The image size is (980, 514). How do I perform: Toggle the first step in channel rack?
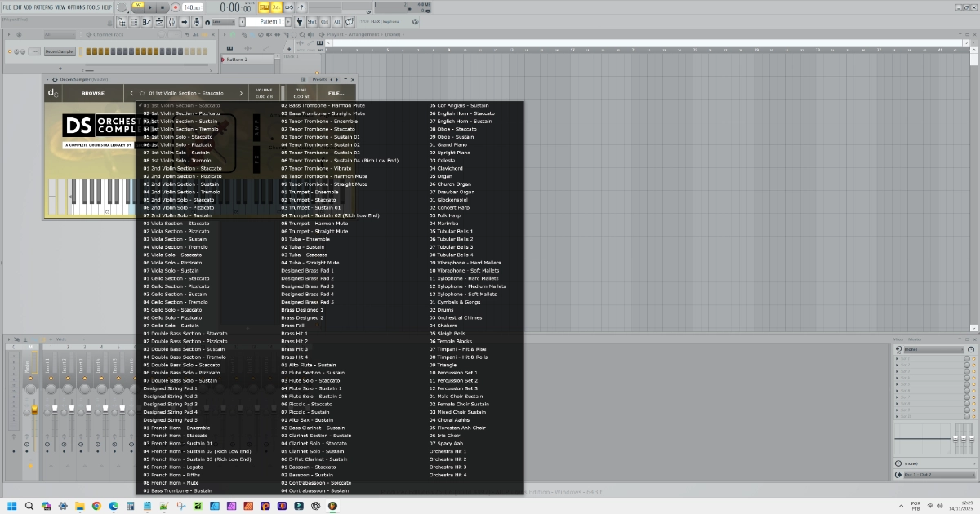[x=87, y=51]
